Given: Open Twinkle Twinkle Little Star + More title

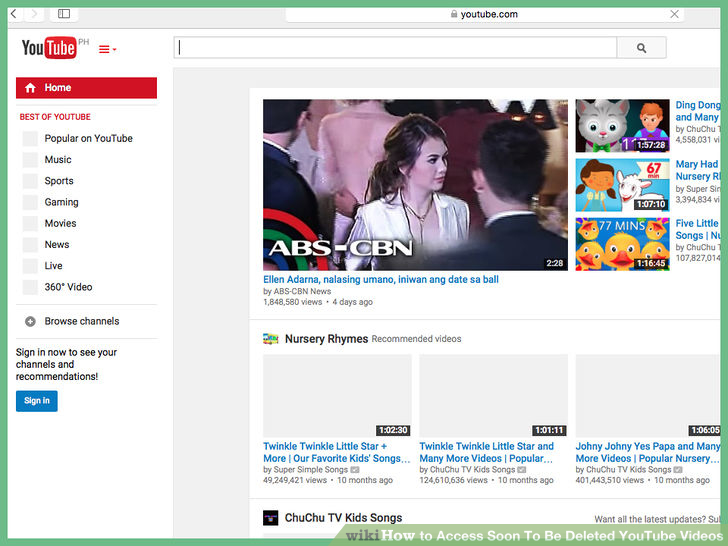Looking at the screenshot, I should point(337,452).
